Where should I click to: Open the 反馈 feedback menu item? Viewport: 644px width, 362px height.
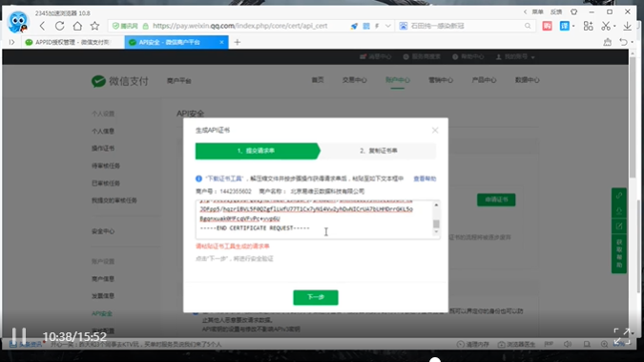pyautogui.click(x=556, y=11)
